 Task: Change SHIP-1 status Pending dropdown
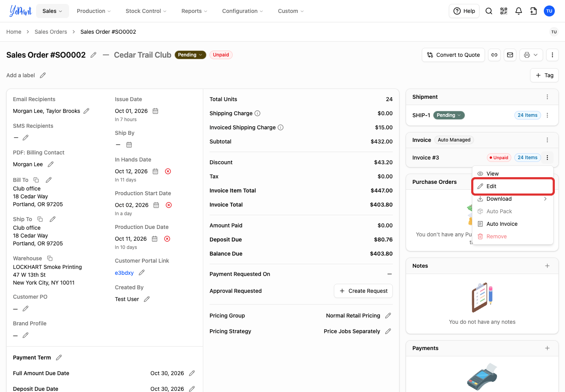(449, 115)
